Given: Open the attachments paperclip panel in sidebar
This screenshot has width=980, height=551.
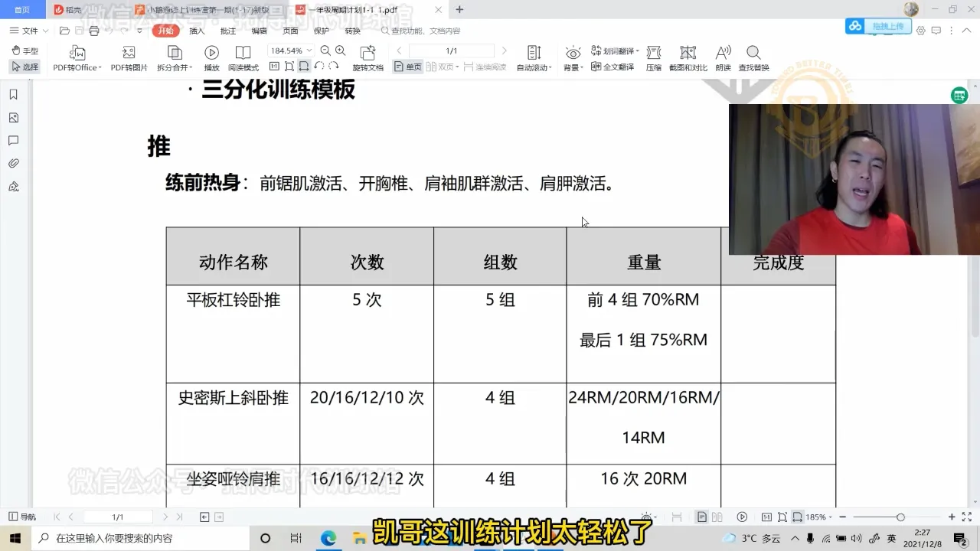Looking at the screenshot, I should [x=14, y=164].
